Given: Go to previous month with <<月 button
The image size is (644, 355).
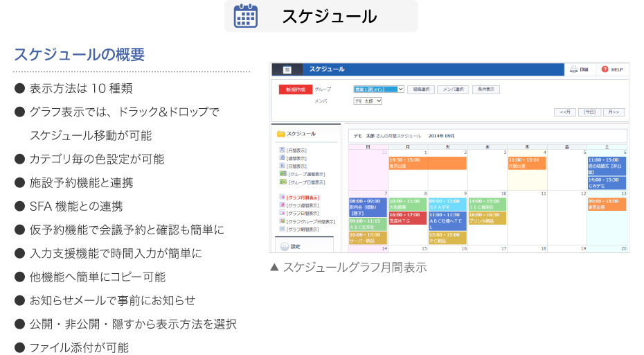Looking at the screenshot, I should [566, 112].
